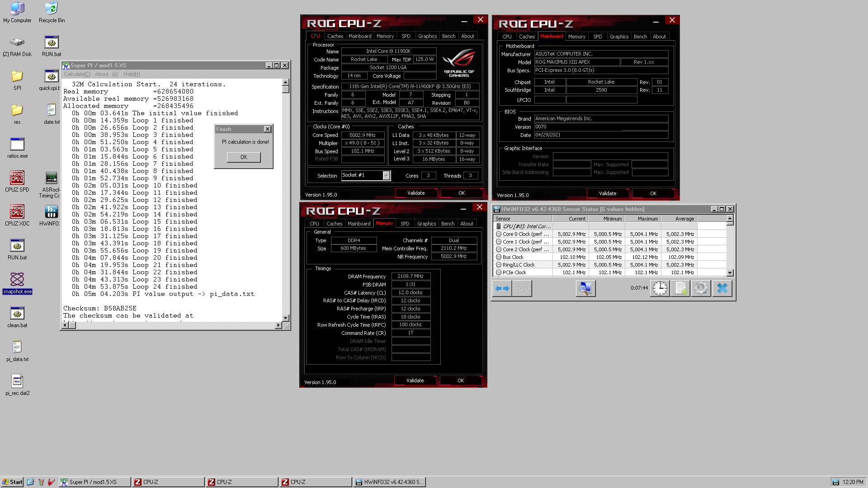Click OK in CPU tab CPU-Z window
This screenshot has width=868, height=488.
(x=462, y=193)
